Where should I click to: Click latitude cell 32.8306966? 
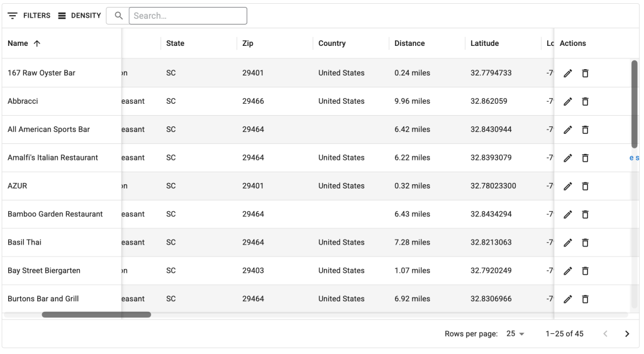point(503,299)
